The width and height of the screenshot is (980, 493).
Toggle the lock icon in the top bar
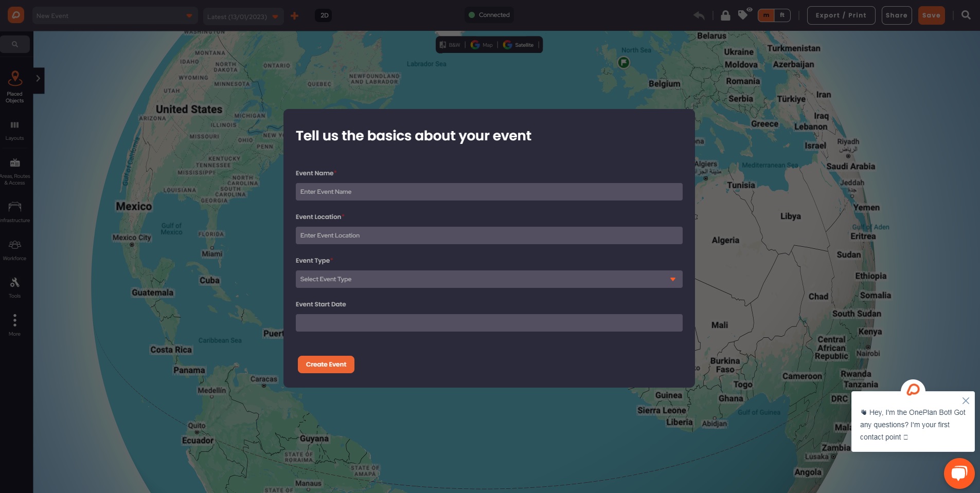click(726, 15)
